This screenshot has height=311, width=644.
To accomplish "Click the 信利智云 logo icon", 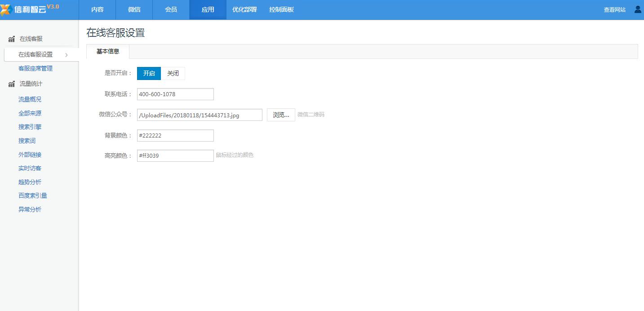I will pyautogui.click(x=6, y=9).
